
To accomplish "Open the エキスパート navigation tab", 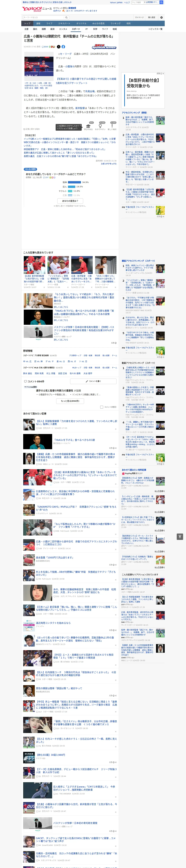I will click(x=64, y=24).
